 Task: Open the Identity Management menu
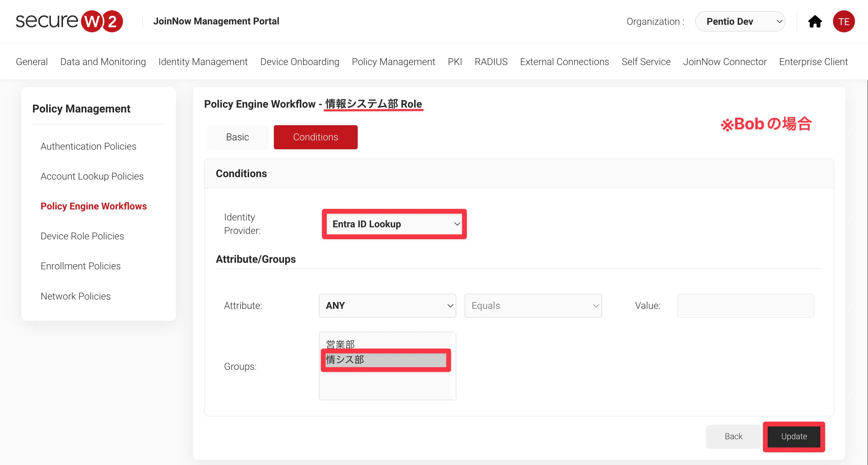pos(203,62)
